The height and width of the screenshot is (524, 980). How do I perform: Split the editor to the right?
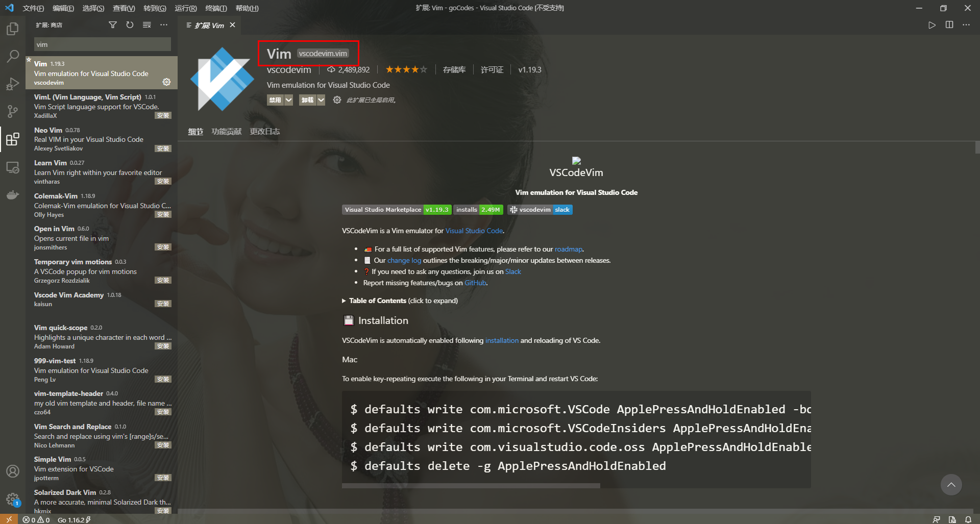[x=949, y=25]
